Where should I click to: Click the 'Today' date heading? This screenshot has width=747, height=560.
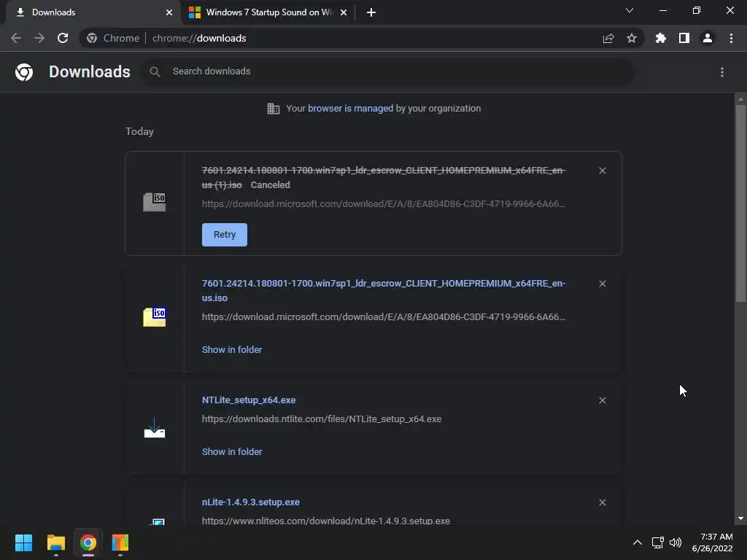click(x=139, y=131)
